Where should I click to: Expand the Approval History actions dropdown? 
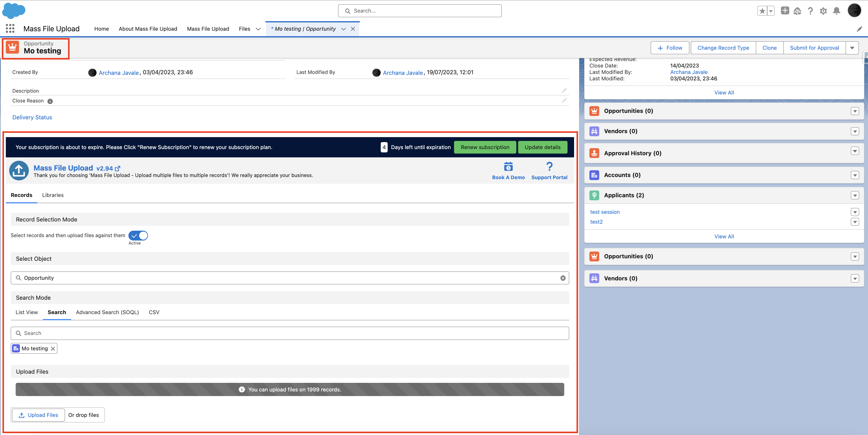[855, 151]
